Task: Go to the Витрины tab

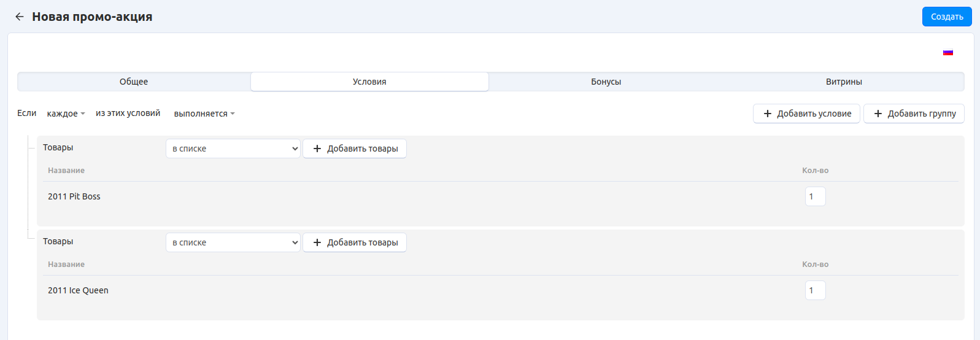Action: point(843,82)
